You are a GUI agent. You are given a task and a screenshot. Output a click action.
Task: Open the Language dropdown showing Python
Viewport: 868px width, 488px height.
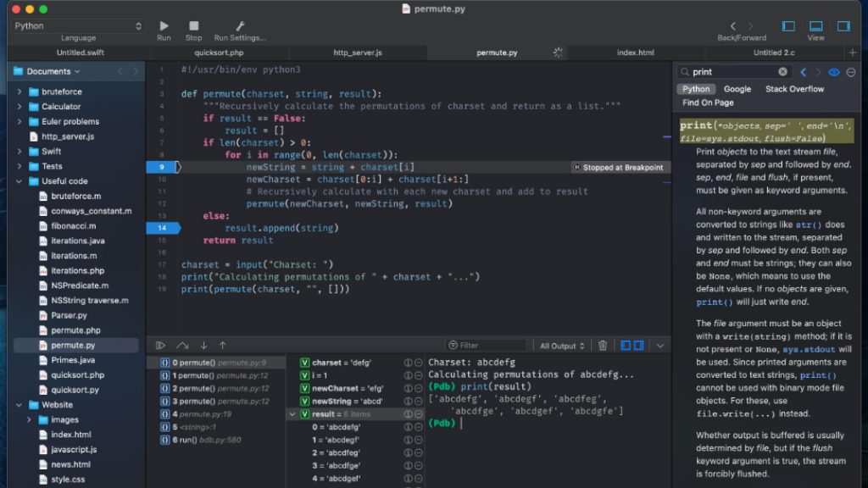pos(78,26)
